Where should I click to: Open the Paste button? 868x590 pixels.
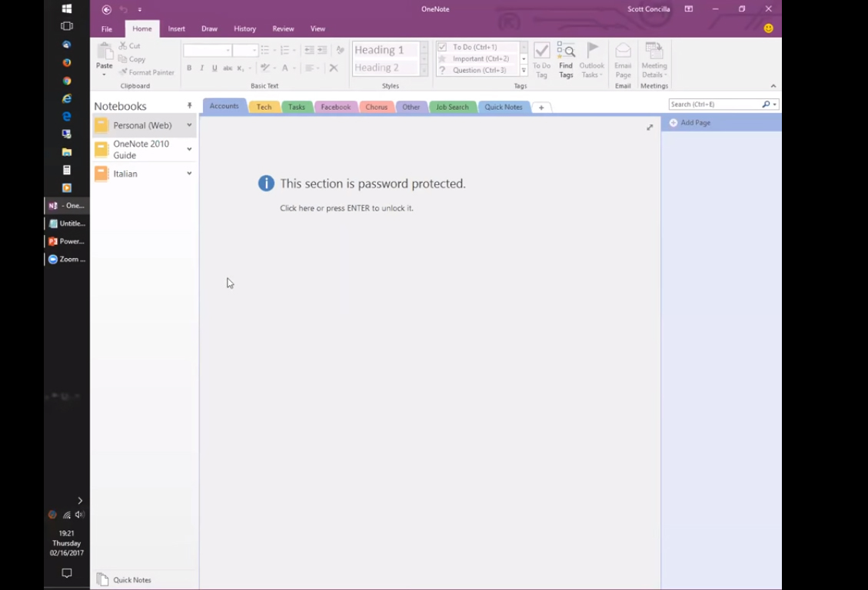[x=104, y=58]
